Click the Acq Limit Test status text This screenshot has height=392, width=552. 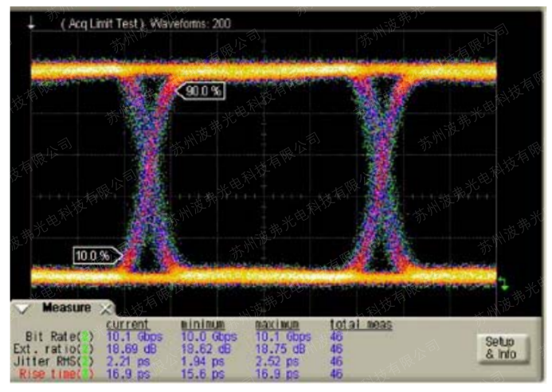coord(146,24)
